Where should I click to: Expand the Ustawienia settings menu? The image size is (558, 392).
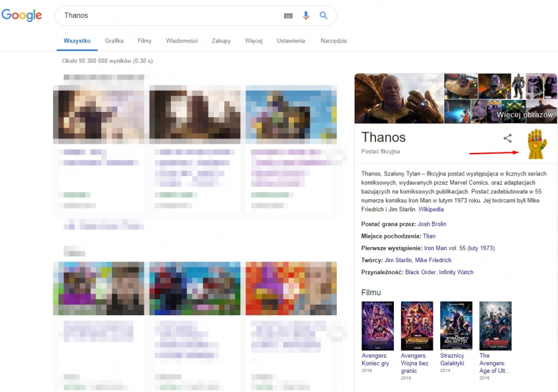[x=291, y=40]
